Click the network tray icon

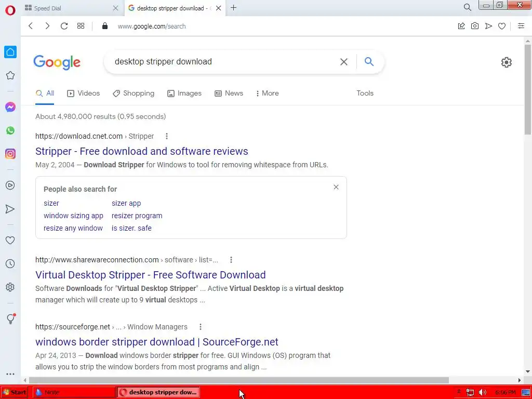tap(470, 392)
